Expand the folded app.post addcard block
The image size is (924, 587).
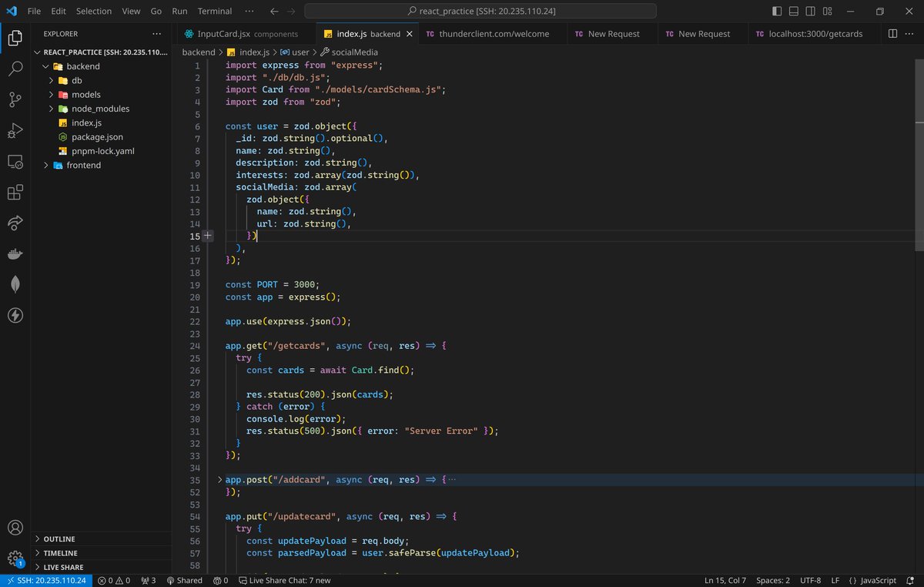[x=219, y=479]
